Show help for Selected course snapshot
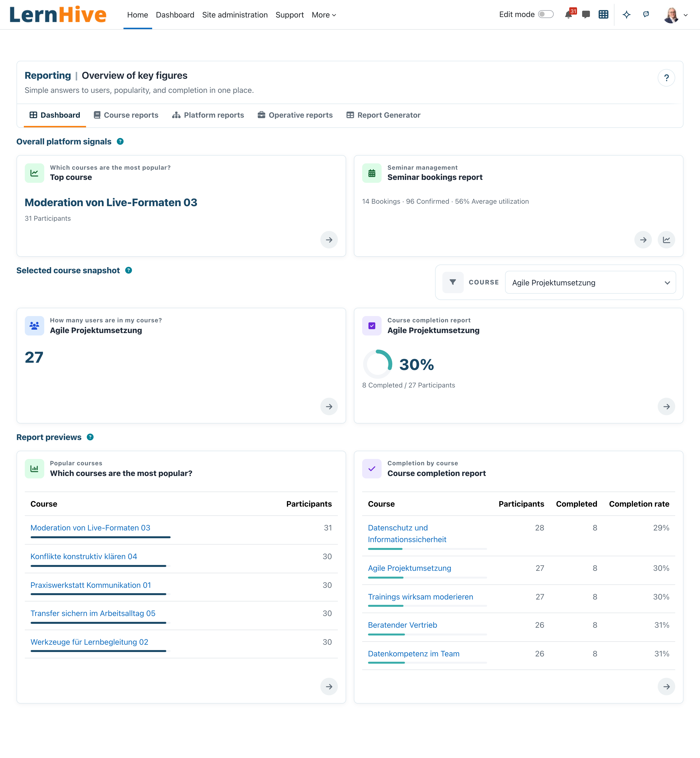Image resolution: width=700 pixels, height=758 pixels. pyautogui.click(x=129, y=270)
